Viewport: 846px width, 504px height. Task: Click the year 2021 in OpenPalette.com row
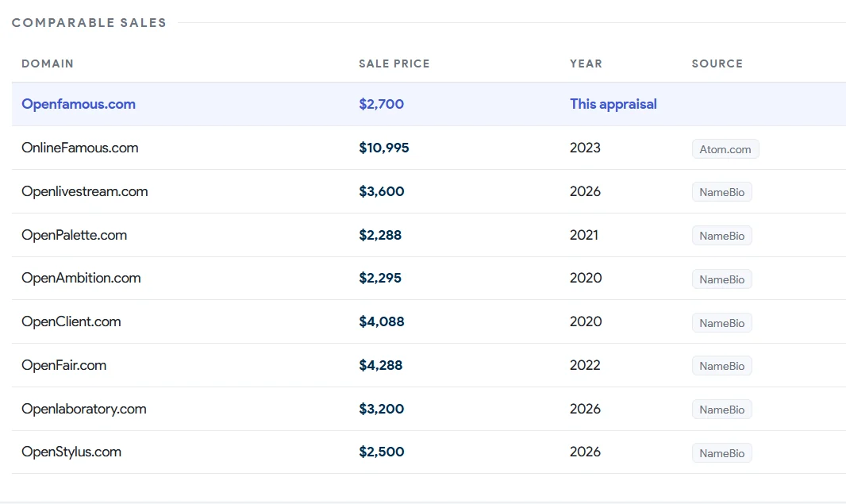point(584,235)
